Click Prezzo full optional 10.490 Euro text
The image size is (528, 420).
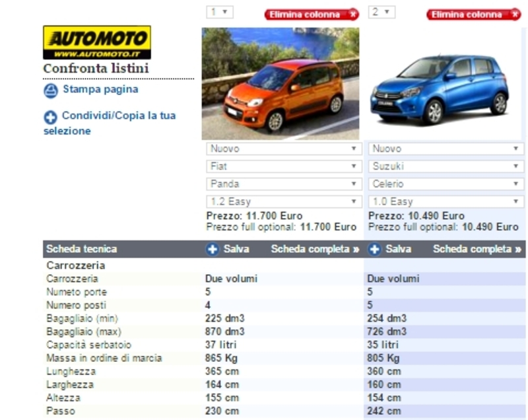(x=444, y=227)
